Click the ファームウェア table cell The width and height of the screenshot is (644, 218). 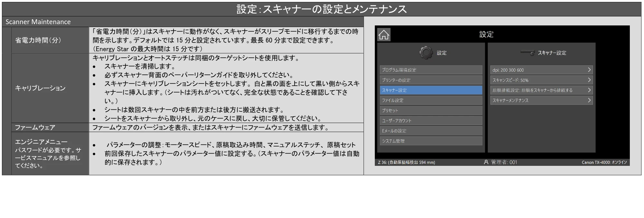[50, 127]
